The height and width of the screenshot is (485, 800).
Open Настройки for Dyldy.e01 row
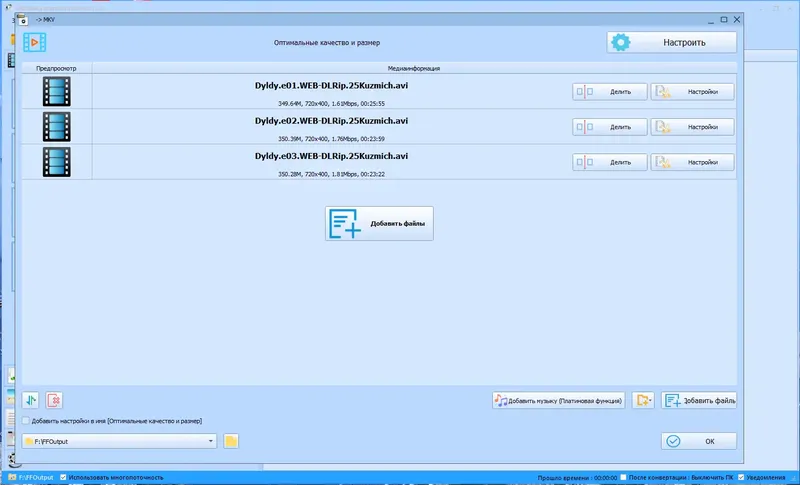[x=692, y=92]
